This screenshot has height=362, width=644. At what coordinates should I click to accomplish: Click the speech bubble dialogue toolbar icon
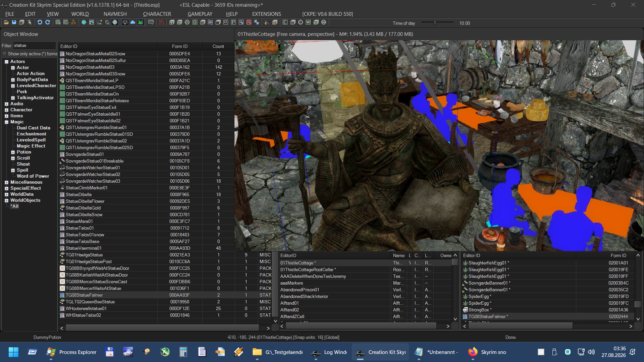151,22
